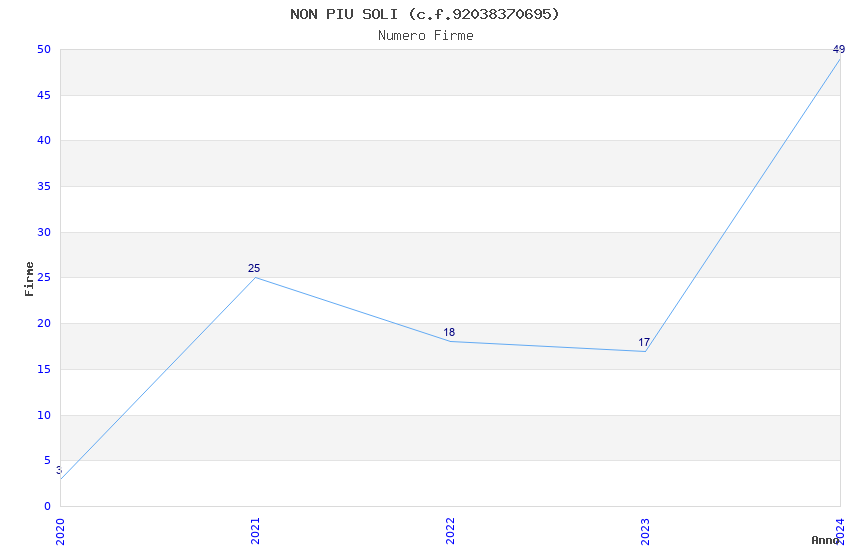Select the data point labeled 25
The image size is (850, 550).
255,277
